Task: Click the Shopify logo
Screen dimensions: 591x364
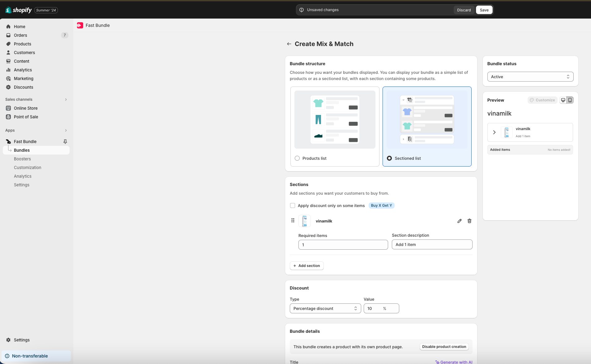Action: pos(19,10)
